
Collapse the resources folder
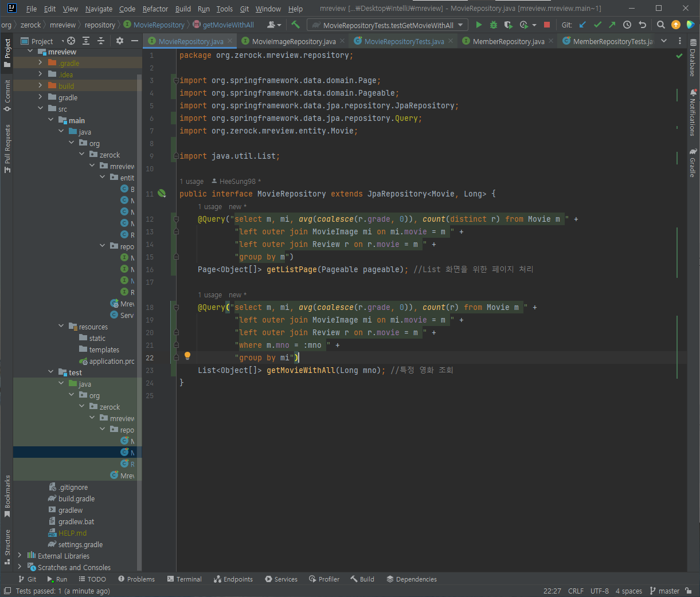[61, 326]
